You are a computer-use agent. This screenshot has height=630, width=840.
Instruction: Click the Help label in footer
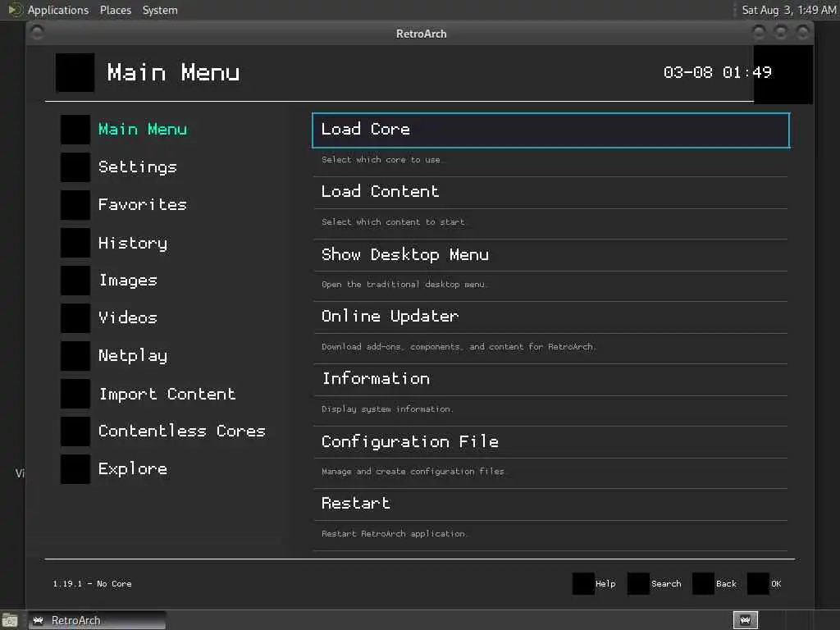click(605, 584)
